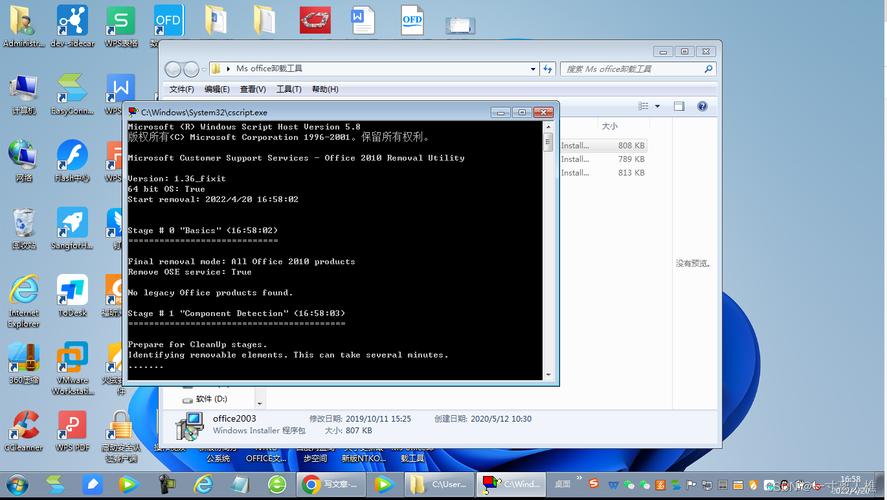This screenshot has height=500, width=887.
Task: Select the WPS表格 desktop icon
Action: point(121,26)
